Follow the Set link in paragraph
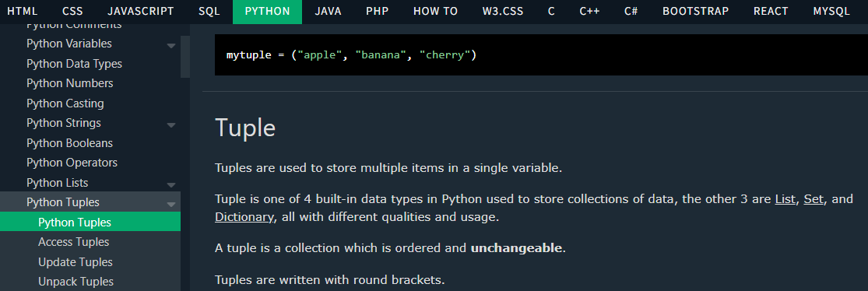Image resolution: width=868 pixels, height=291 pixels. pyautogui.click(x=814, y=198)
